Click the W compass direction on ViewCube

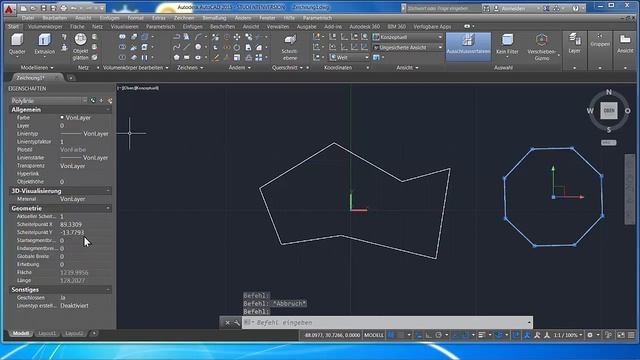click(x=590, y=111)
